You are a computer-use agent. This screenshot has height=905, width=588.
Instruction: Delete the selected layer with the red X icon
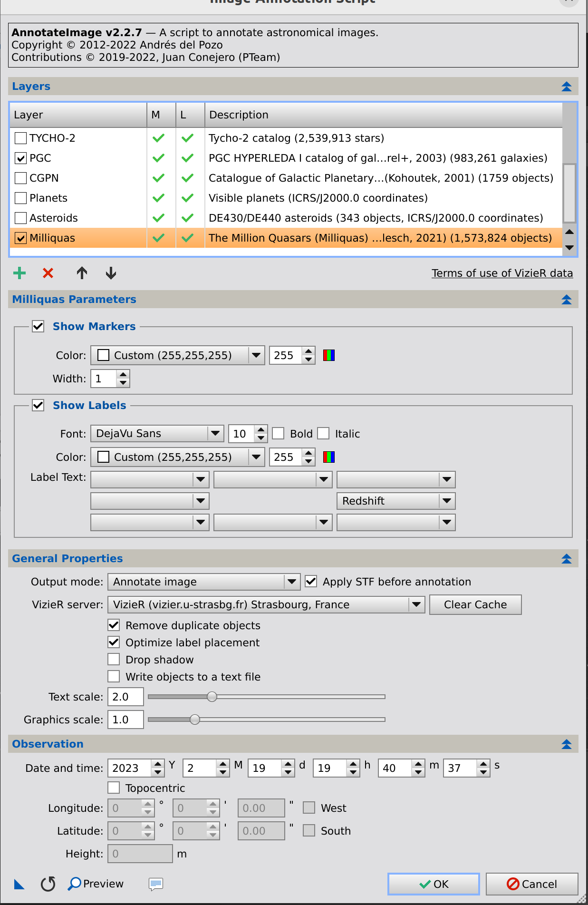click(x=48, y=273)
